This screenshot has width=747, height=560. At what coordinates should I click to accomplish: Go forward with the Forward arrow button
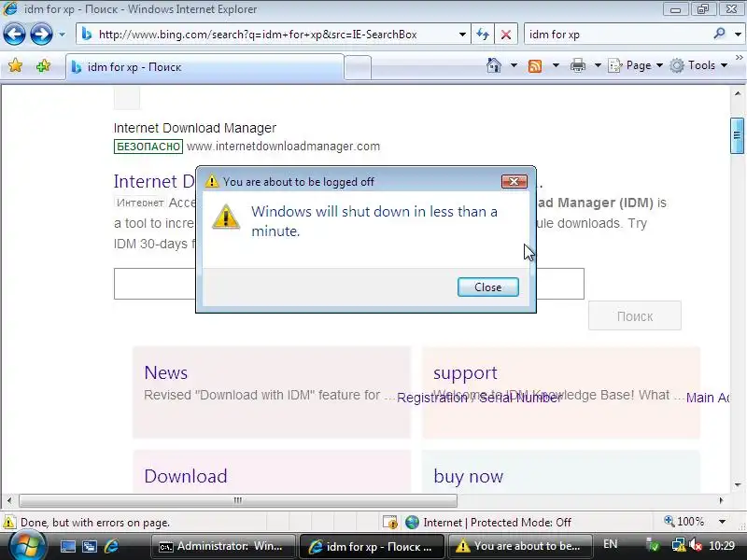41,35
